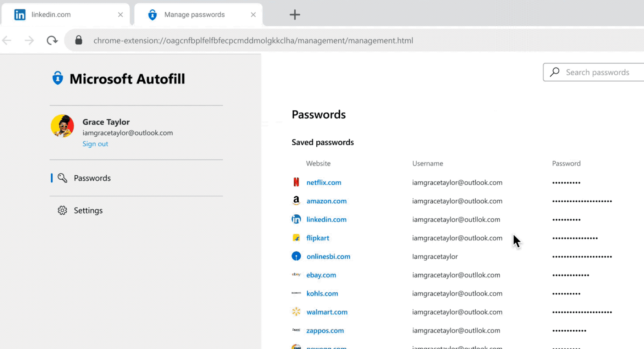Close the linkedin.com tab

(x=120, y=15)
